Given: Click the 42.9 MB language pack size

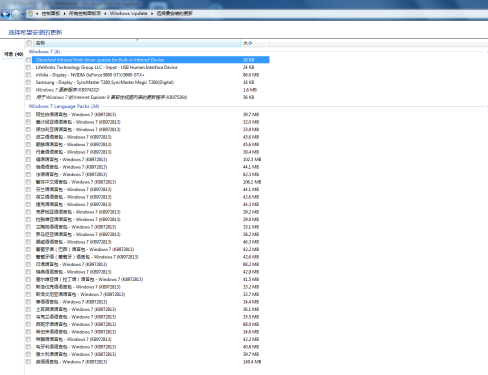Looking at the screenshot, I should tap(251, 272).
